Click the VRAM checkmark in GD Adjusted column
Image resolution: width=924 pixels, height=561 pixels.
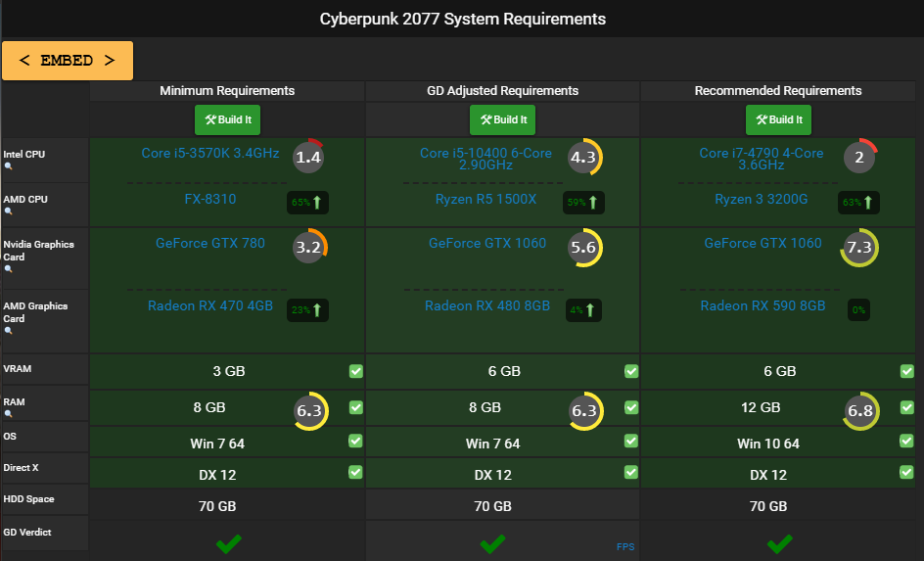point(631,371)
